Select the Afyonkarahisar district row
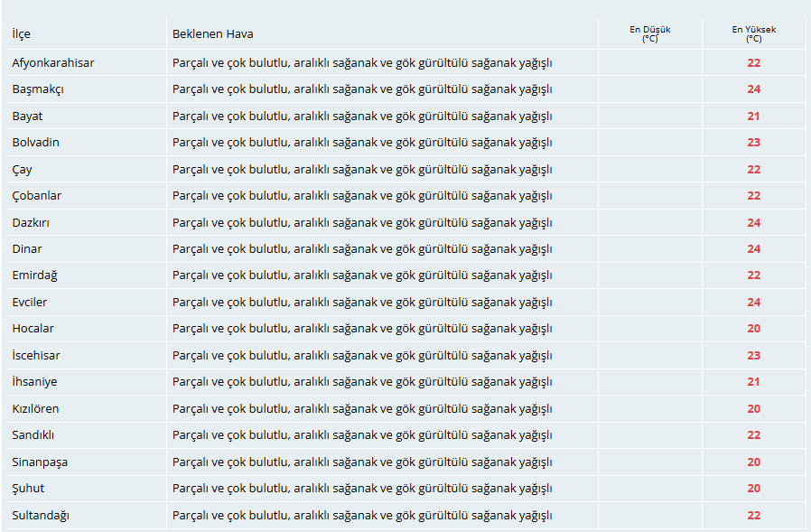Viewport: 811px width, 532px height. [406, 62]
